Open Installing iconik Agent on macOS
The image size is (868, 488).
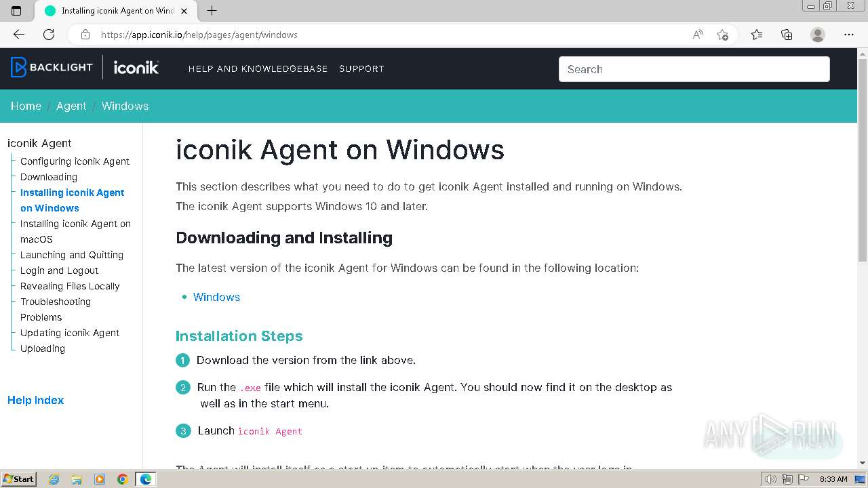pyautogui.click(x=75, y=231)
